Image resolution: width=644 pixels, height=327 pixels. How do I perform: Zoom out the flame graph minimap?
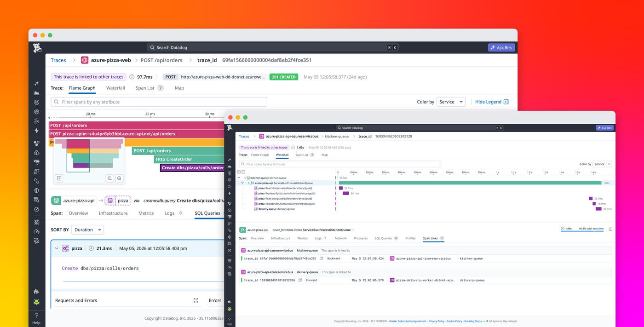coord(109,178)
